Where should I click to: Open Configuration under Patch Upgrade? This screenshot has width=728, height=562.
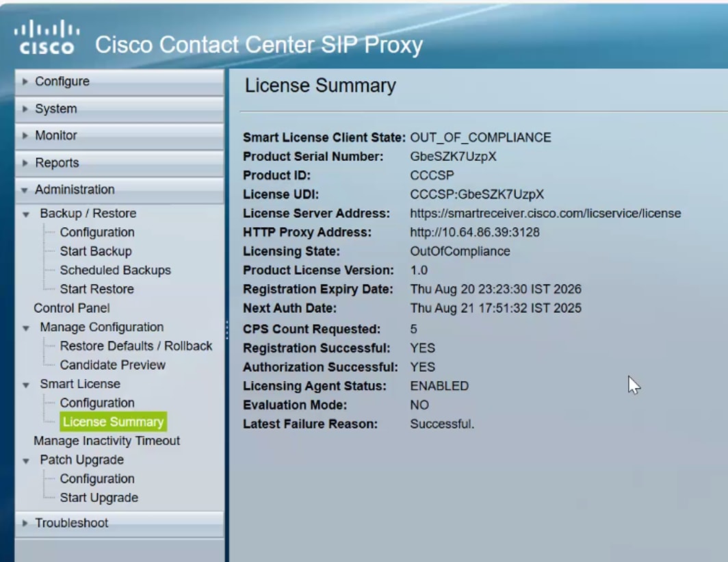tap(97, 479)
